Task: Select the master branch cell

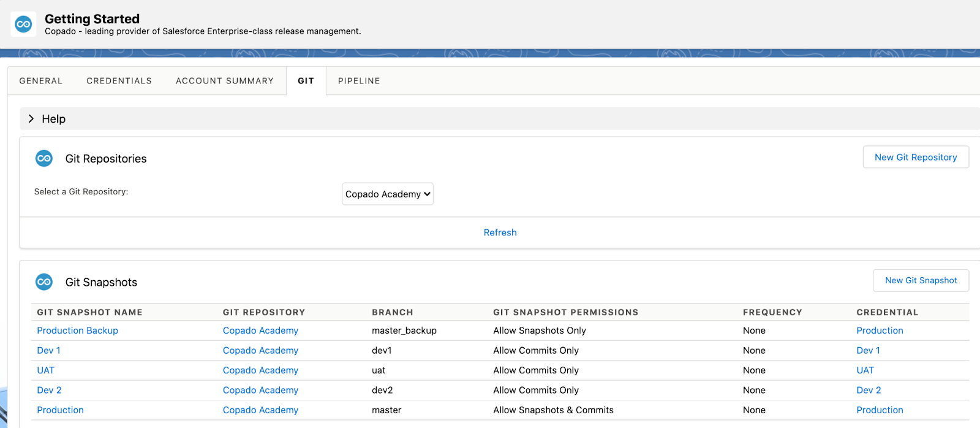Action: point(387,410)
